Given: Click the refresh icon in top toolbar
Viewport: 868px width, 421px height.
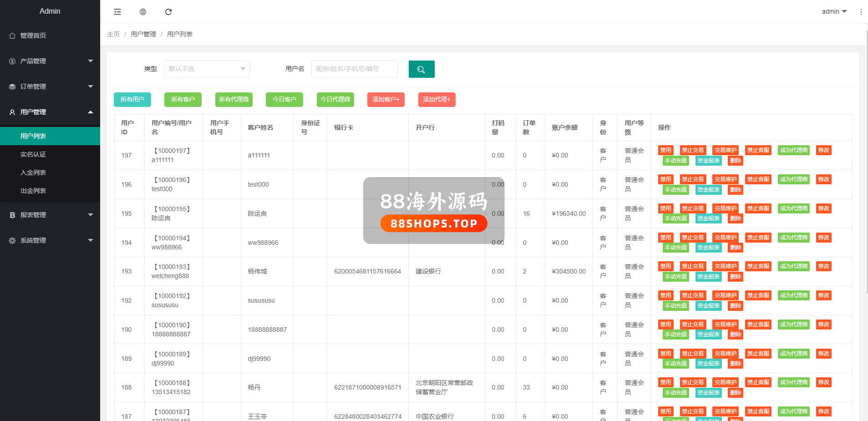Looking at the screenshot, I should pos(168,12).
